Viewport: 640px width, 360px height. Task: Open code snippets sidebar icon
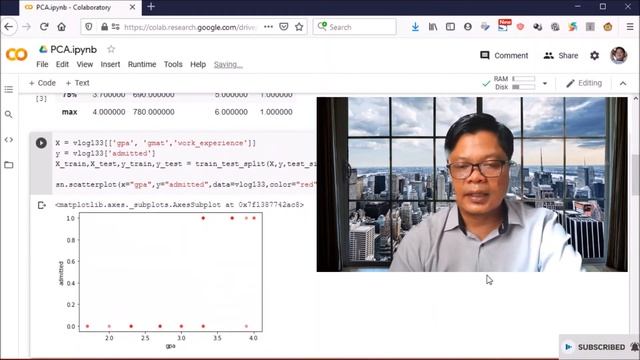coord(9,140)
